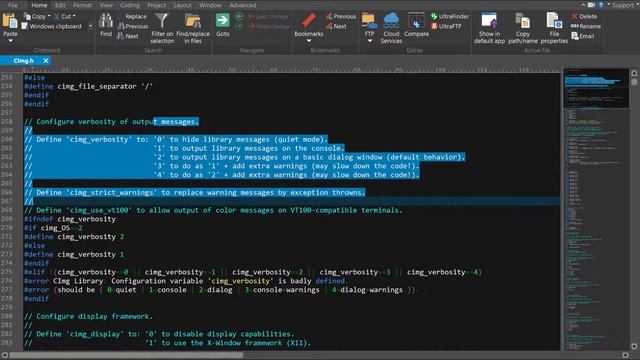Go back with green navigate arrow
The image size is (640, 360).
(239, 16)
